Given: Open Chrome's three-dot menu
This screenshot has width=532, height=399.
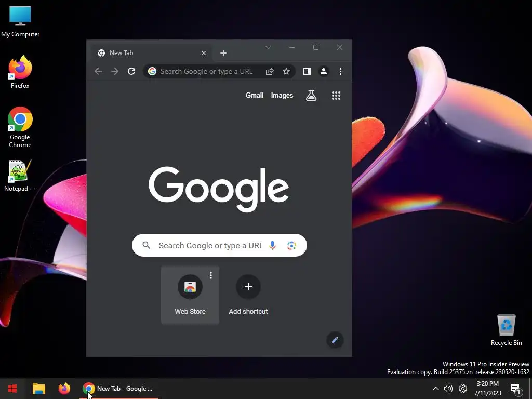Looking at the screenshot, I should (340, 71).
